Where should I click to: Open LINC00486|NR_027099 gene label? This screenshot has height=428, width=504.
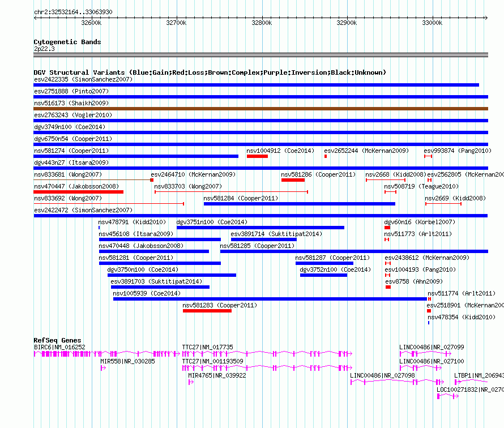pyautogui.click(x=432, y=347)
